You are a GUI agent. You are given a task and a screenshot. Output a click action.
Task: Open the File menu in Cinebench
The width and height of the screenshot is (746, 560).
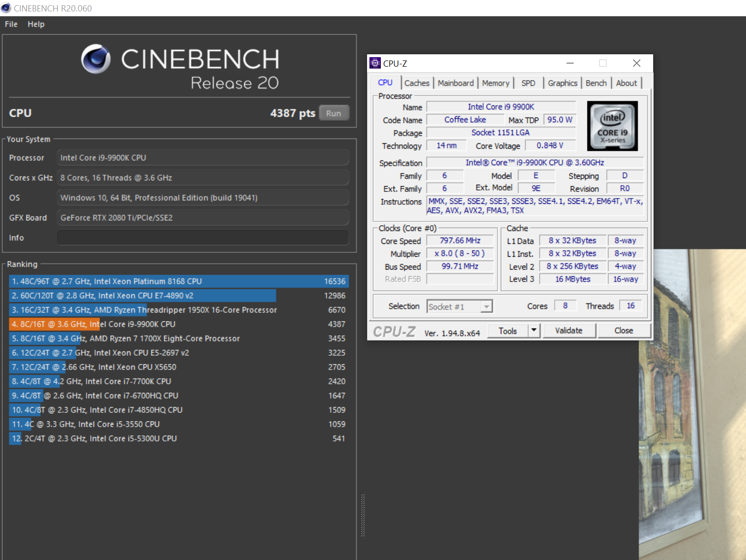click(11, 24)
